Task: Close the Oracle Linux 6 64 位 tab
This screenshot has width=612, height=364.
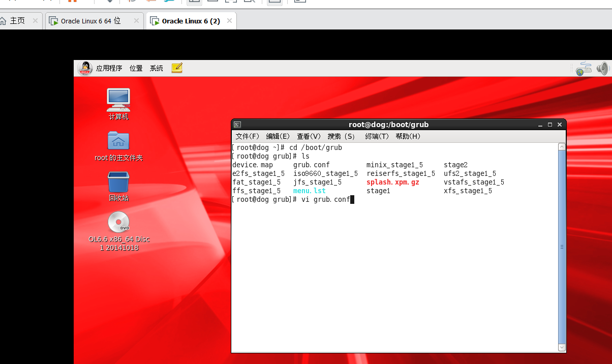Action: (x=136, y=21)
